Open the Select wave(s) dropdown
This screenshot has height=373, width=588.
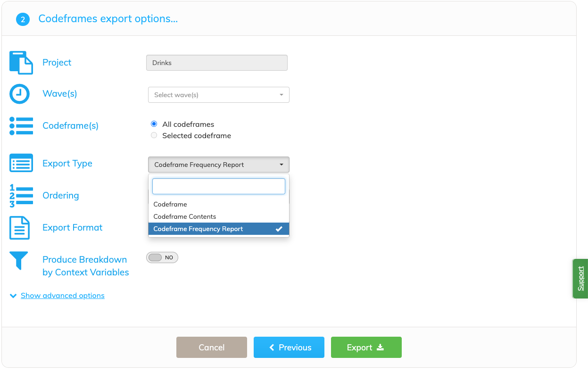pos(219,95)
